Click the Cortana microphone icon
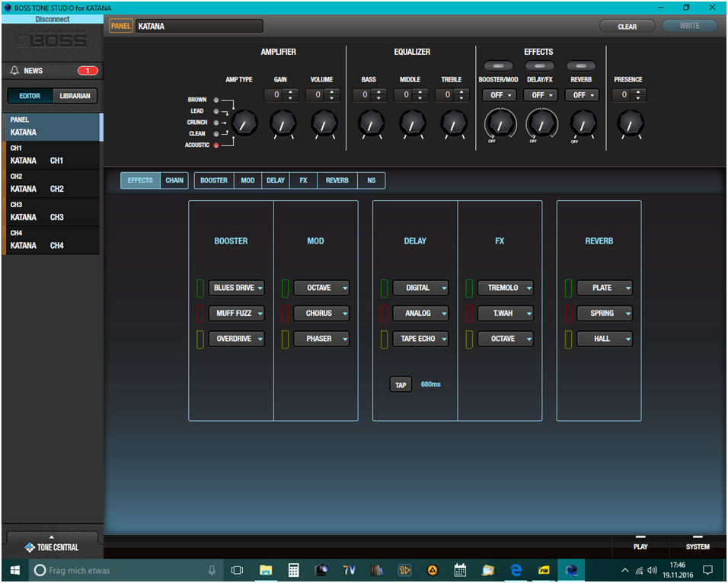The height and width of the screenshot is (583, 728). (x=212, y=570)
